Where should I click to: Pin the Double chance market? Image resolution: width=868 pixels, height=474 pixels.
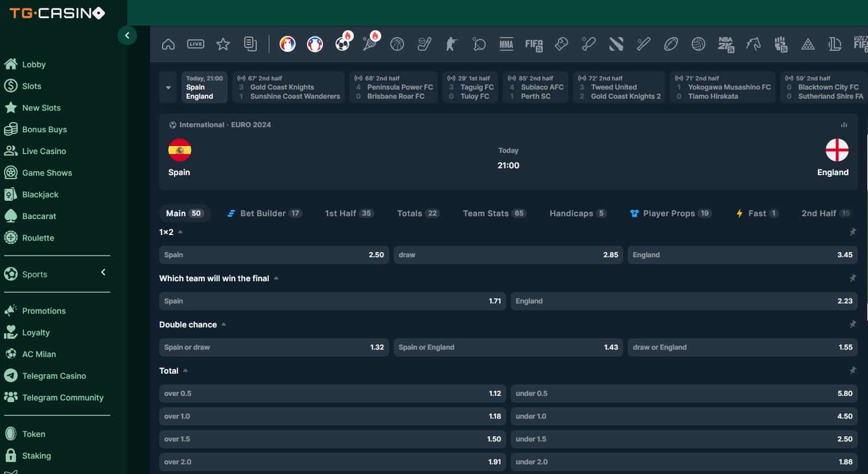[x=853, y=325]
